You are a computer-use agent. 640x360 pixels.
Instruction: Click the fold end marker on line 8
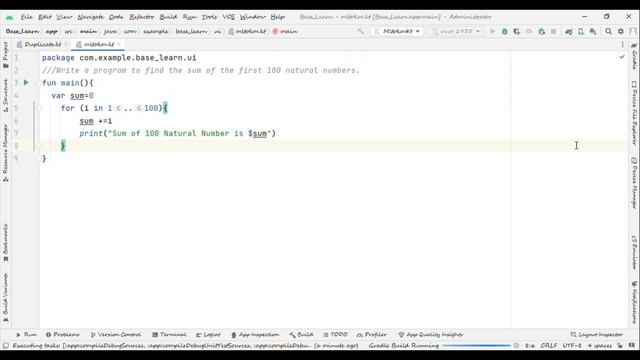pos(39,146)
